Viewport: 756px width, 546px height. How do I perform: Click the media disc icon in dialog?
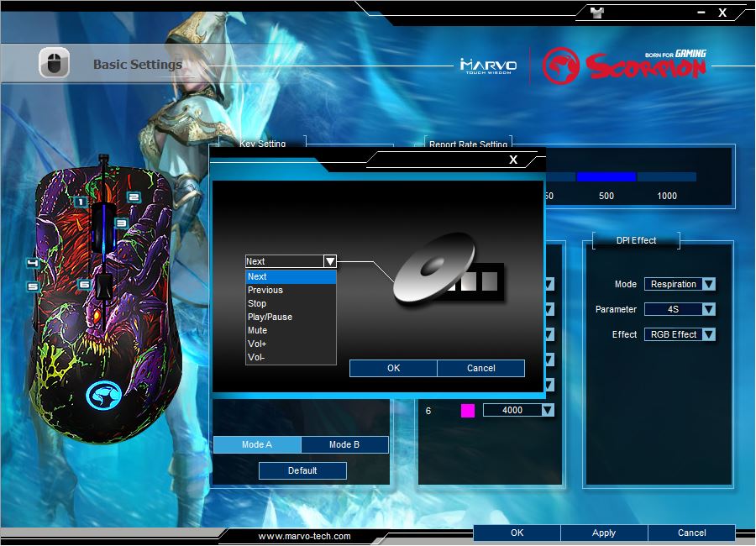pyautogui.click(x=433, y=268)
